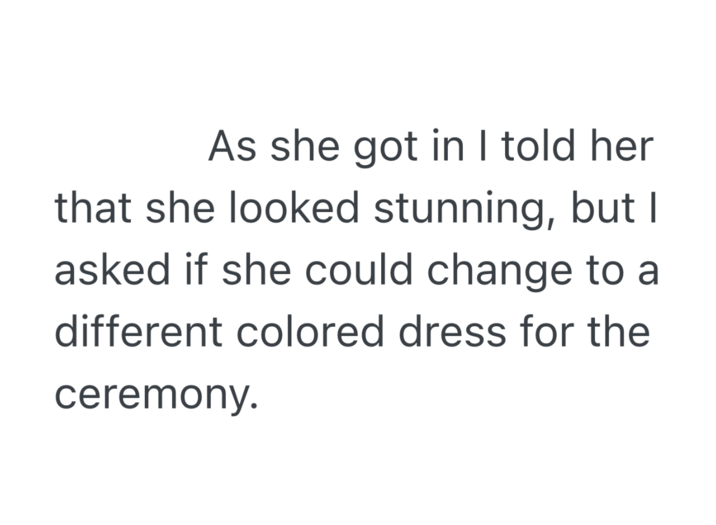Click the word "to" in the third line
Image resolution: width=716 pixels, height=525 pixels.
[603, 270]
